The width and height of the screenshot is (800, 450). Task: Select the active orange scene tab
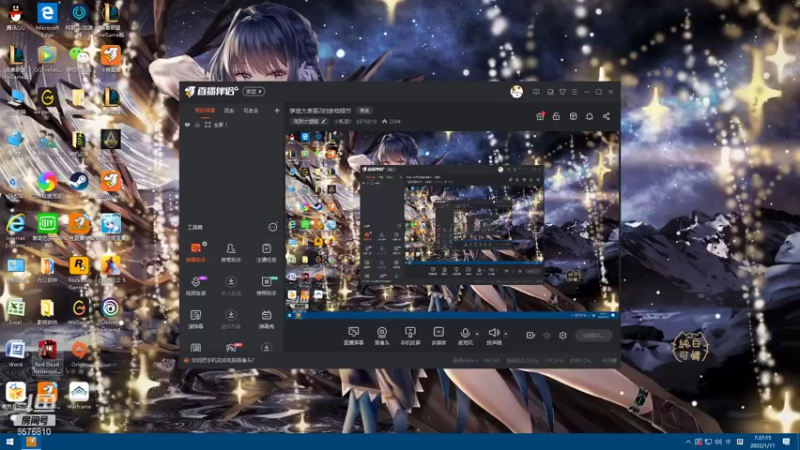pyautogui.click(x=205, y=110)
